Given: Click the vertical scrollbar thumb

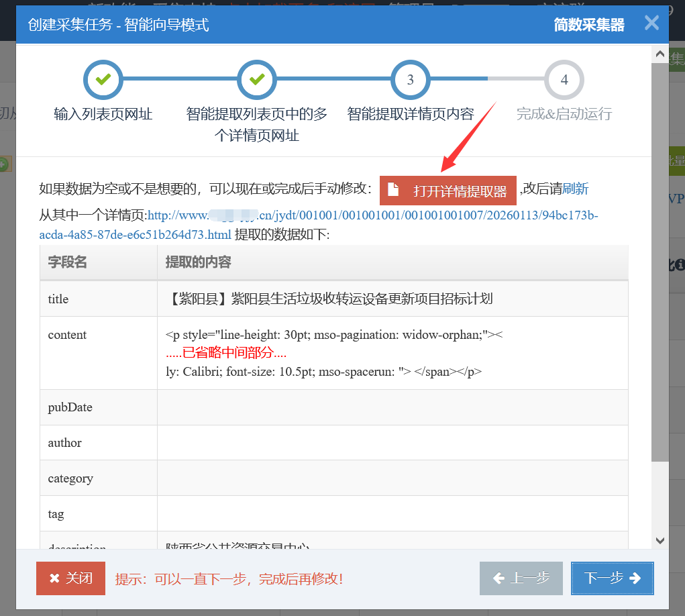Looking at the screenshot, I should click(660, 268).
